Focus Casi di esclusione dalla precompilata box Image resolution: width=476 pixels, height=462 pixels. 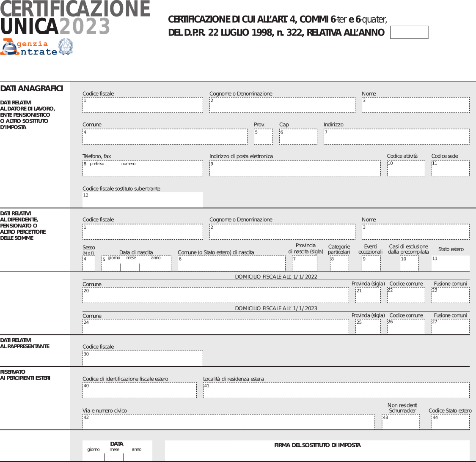tap(409, 264)
